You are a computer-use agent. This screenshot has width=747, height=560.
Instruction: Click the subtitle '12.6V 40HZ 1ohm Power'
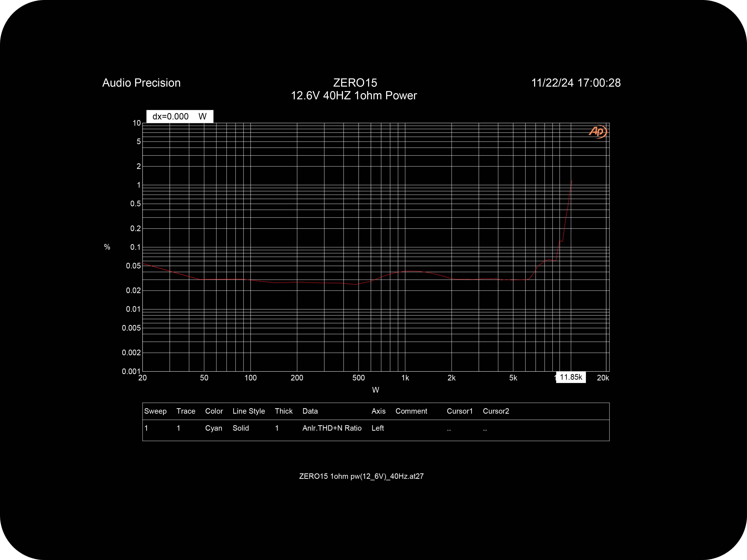click(x=354, y=96)
